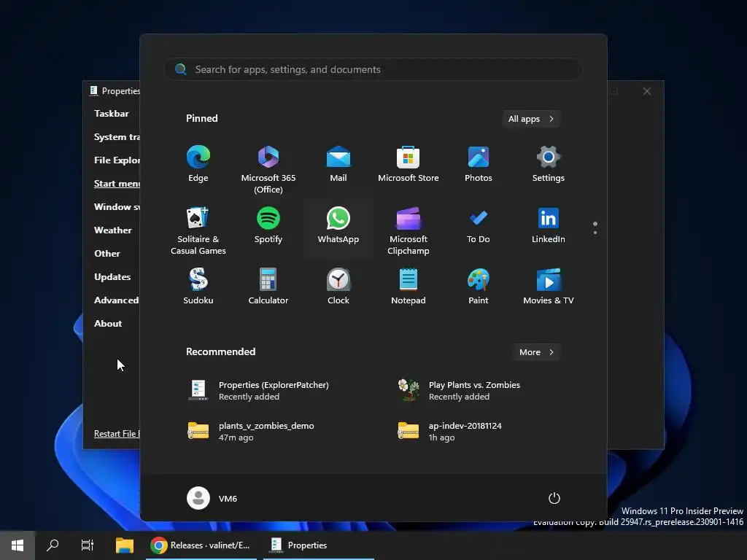Open the Mail app
Screen dimensions: 747x560
coord(338,164)
